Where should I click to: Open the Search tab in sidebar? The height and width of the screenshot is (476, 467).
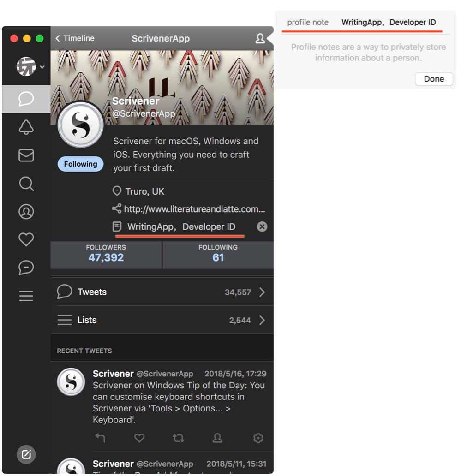(26, 184)
